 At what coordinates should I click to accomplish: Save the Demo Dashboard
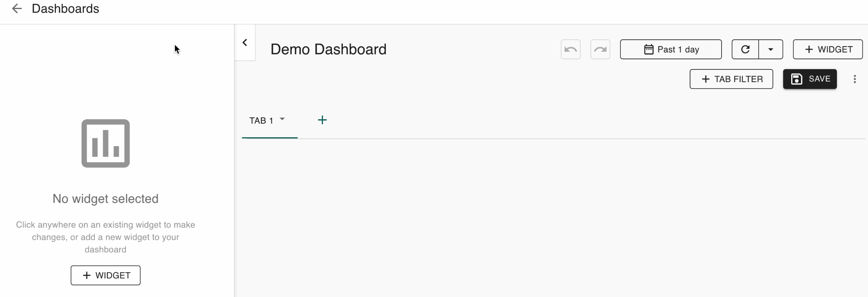810,79
